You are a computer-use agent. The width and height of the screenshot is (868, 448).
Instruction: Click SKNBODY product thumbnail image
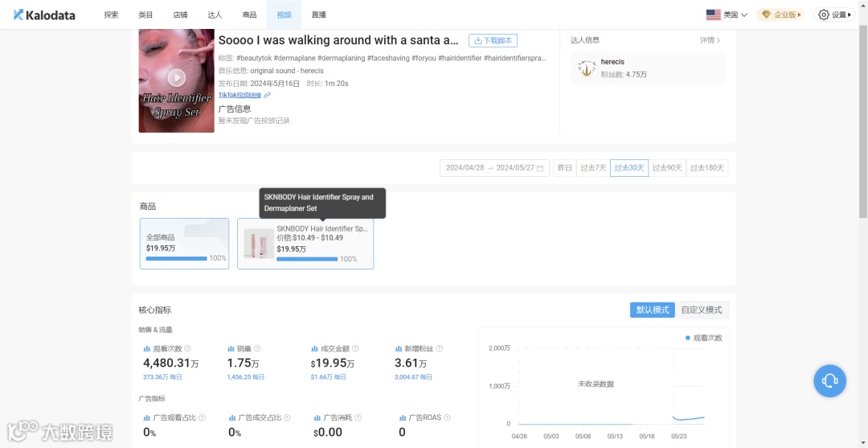tap(259, 244)
